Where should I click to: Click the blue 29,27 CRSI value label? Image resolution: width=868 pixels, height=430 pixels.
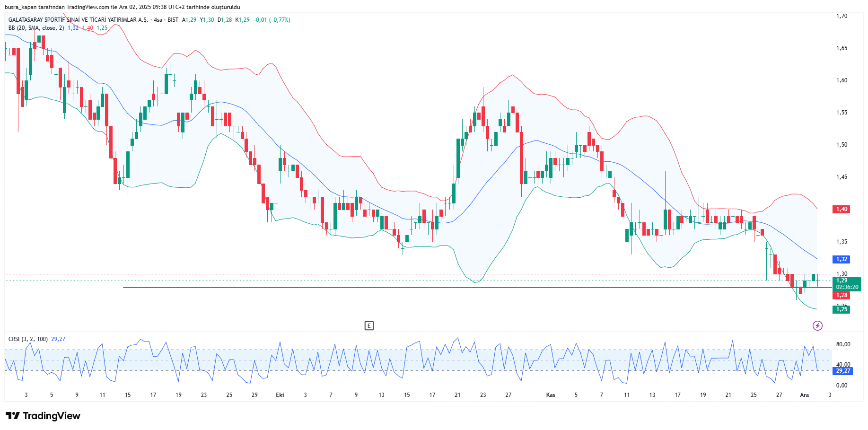pyautogui.click(x=842, y=371)
